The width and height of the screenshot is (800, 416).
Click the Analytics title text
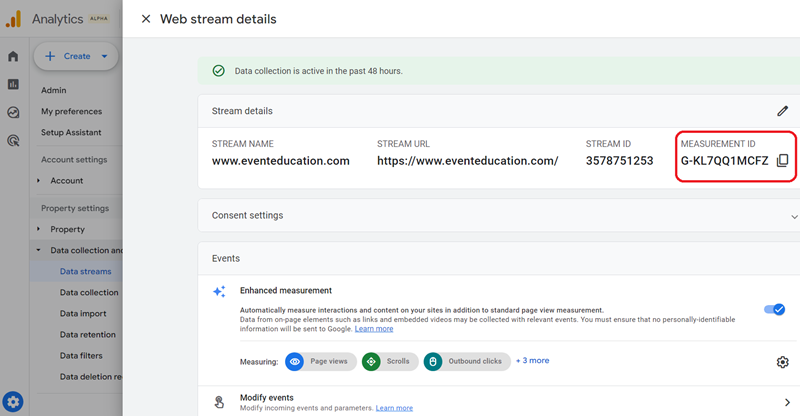(x=58, y=19)
